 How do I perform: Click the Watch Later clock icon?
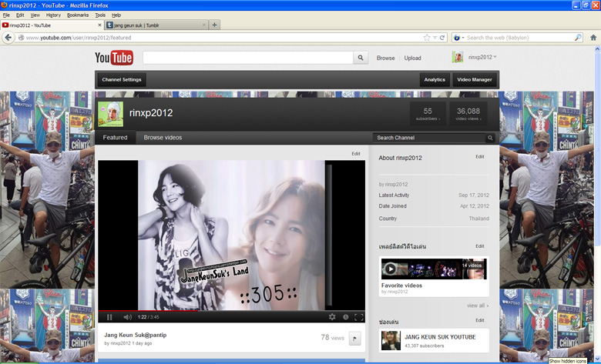pos(345,317)
